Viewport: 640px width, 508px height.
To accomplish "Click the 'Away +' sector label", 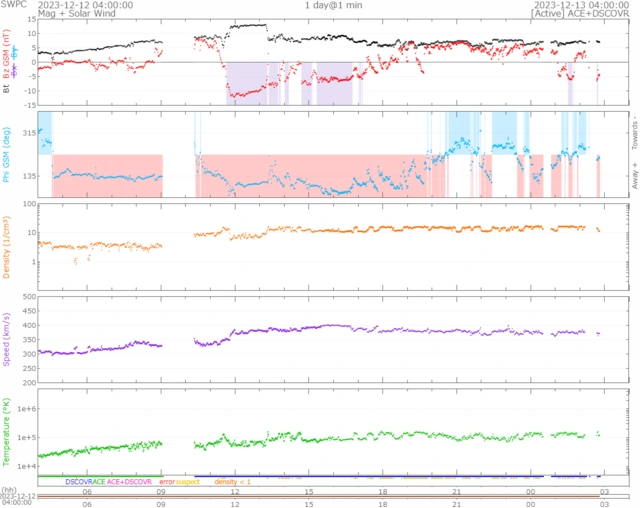I will (x=635, y=176).
